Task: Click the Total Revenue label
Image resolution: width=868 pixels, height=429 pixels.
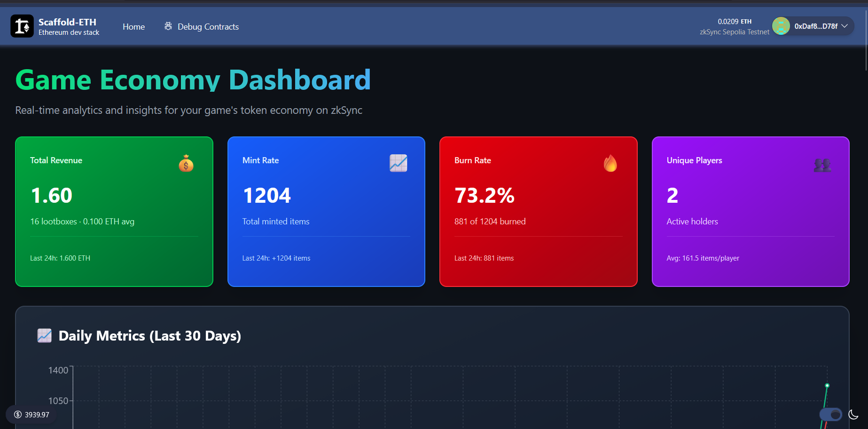Action: pos(56,160)
